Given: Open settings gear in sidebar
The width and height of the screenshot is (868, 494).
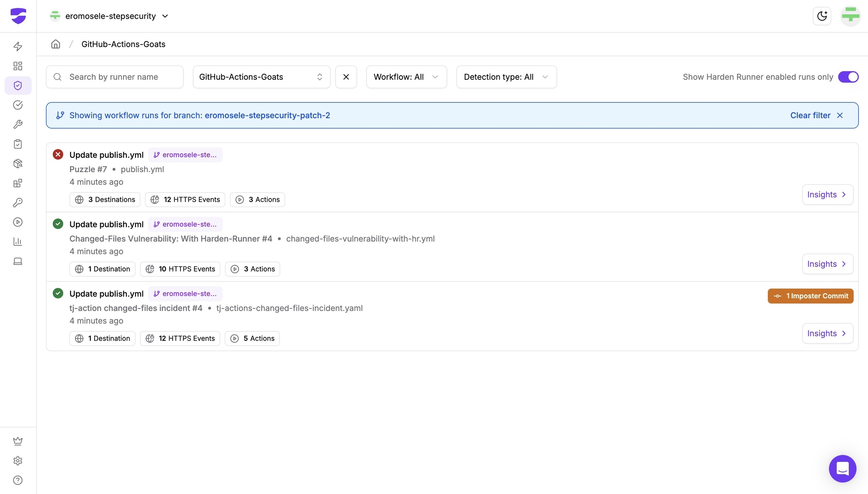Looking at the screenshot, I should pyautogui.click(x=18, y=461).
